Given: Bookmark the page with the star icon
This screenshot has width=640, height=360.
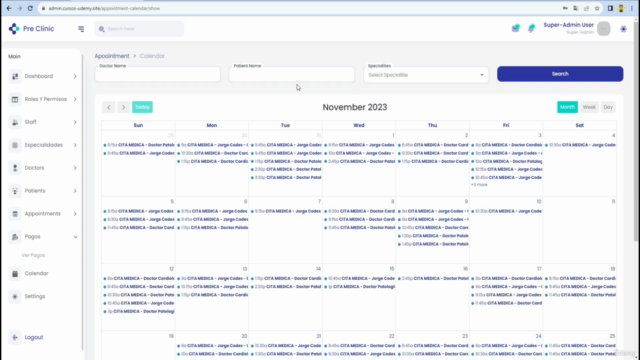Looking at the screenshot, I should coord(597,8).
